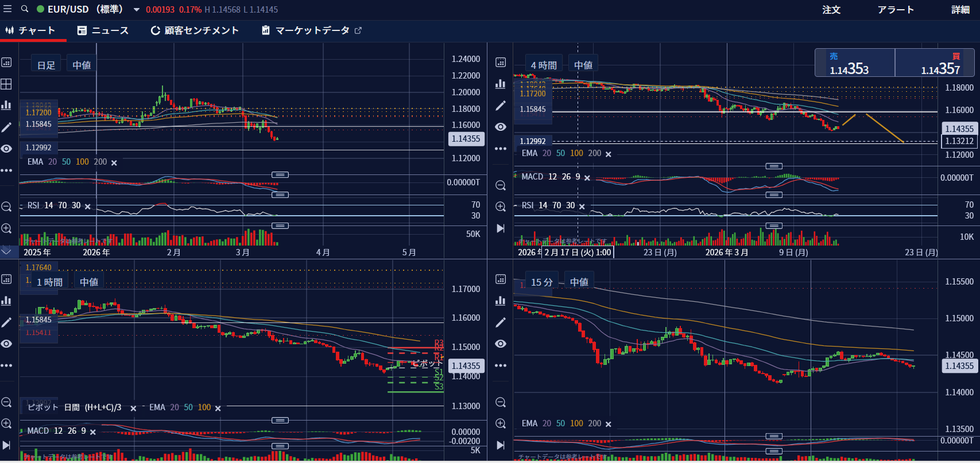
Task: Toggle the eye visibility icon in the 15-minute chart
Action: click(501, 344)
